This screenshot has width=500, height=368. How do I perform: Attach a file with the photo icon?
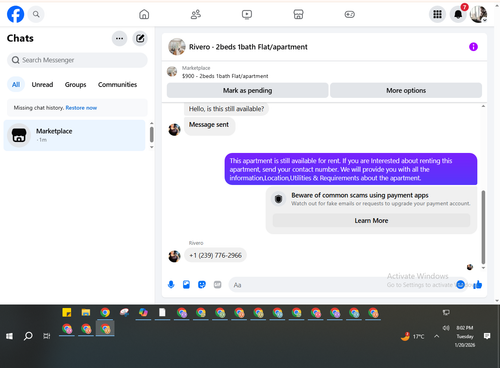[186, 285]
